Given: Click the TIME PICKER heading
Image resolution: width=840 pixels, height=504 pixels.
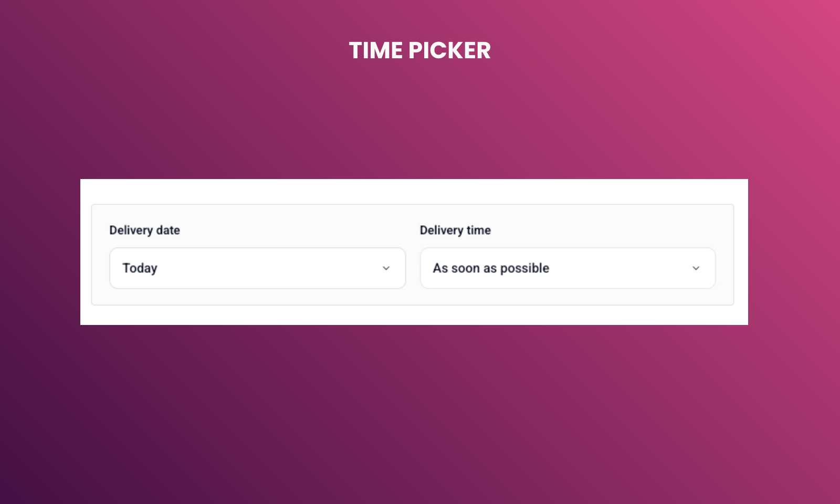Looking at the screenshot, I should tap(419, 50).
